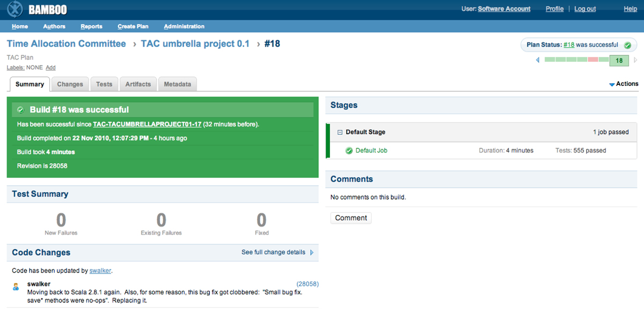Viewport: 644px width, 335px height.
Task: Click the Code Changes heading
Action: click(x=41, y=253)
